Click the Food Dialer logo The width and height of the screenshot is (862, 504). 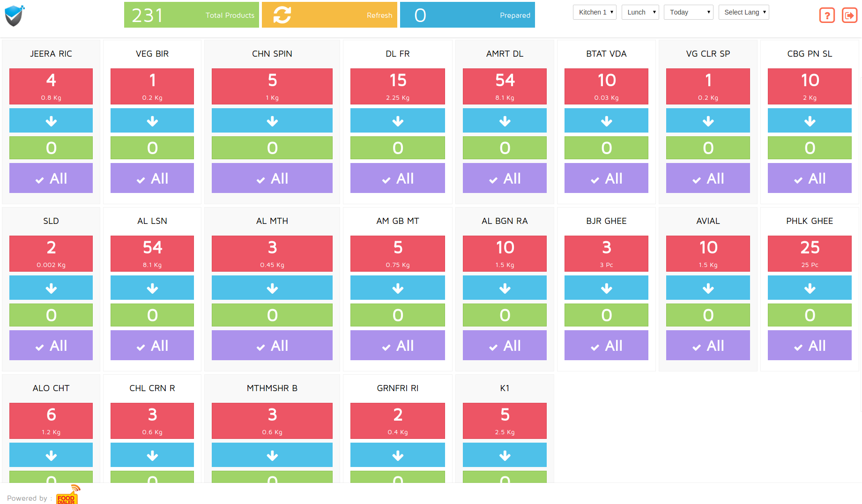click(x=67, y=495)
